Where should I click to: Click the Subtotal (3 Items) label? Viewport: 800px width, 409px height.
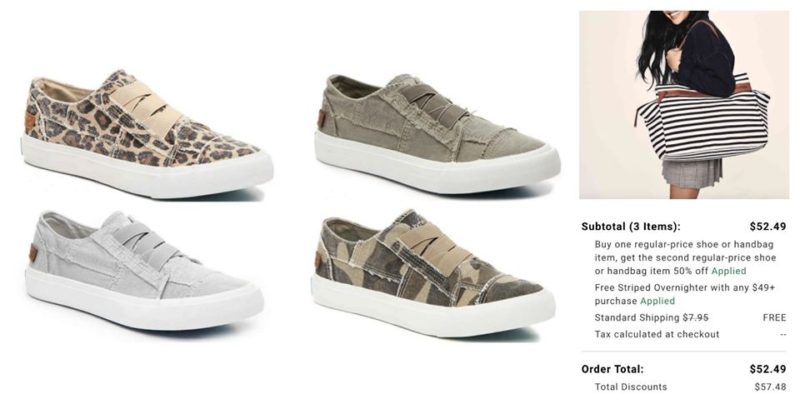point(631,227)
